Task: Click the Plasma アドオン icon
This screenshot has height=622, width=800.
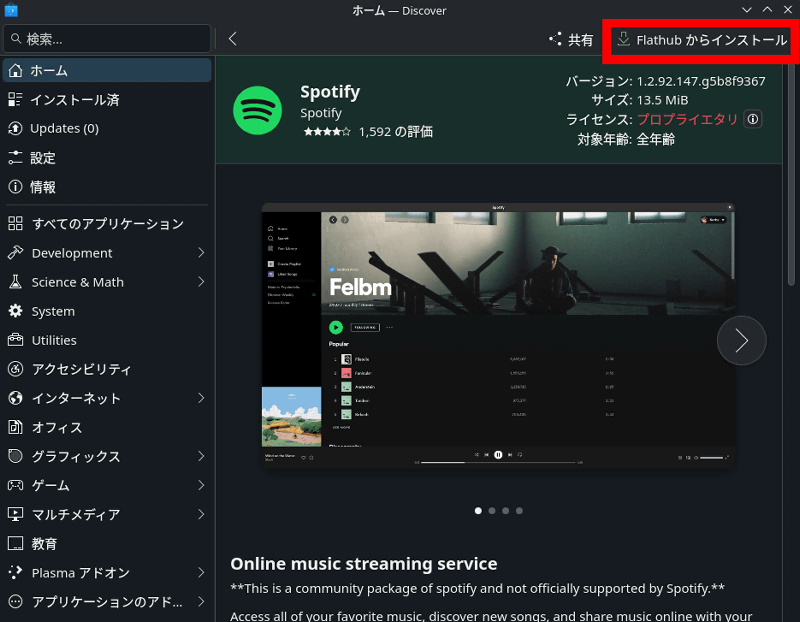Action: pyautogui.click(x=15, y=573)
